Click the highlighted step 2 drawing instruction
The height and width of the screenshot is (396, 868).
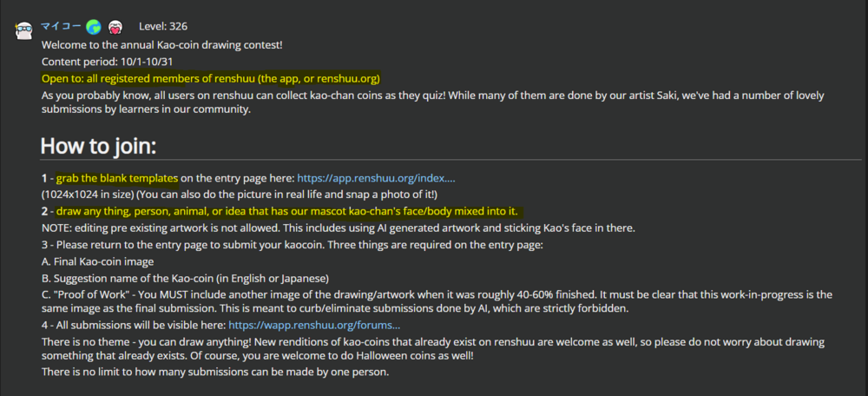pos(291,211)
